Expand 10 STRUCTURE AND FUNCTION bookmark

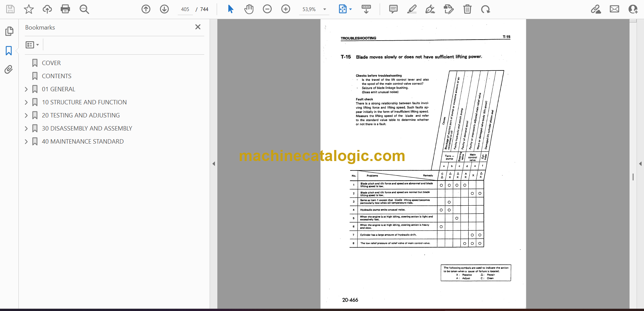tap(26, 102)
